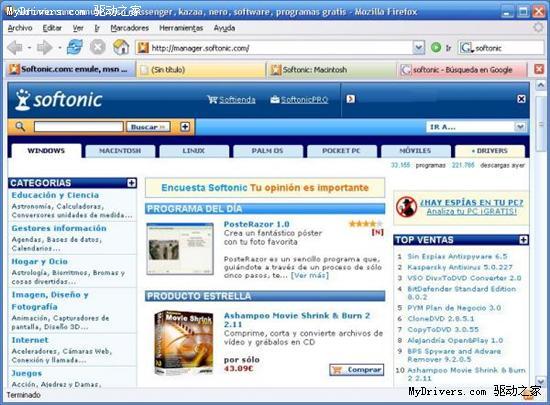Click the page vertical scrollbar thumb
550x405 pixels.
point(541,123)
